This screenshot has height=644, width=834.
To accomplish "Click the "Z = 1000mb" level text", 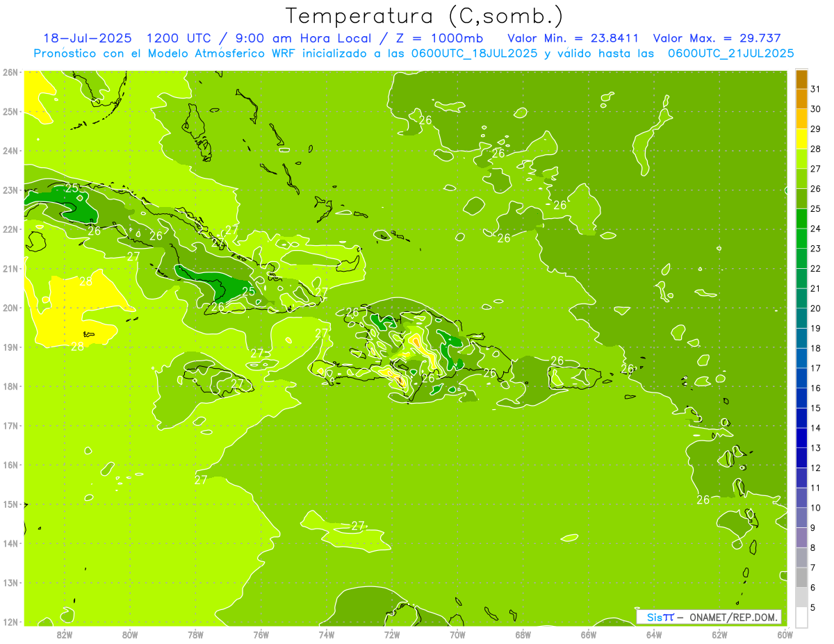I will [440, 38].
